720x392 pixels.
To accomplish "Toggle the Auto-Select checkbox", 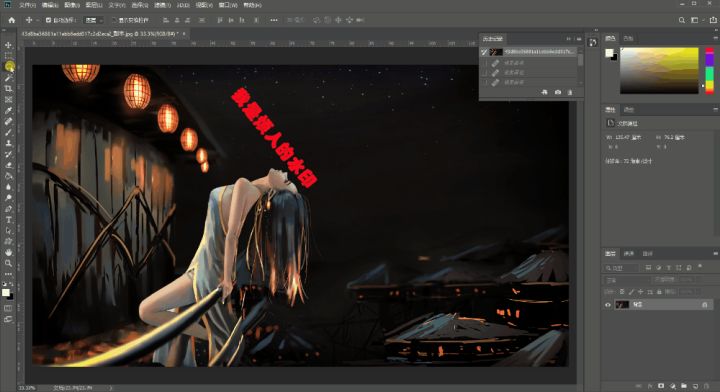I will pos(49,20).
